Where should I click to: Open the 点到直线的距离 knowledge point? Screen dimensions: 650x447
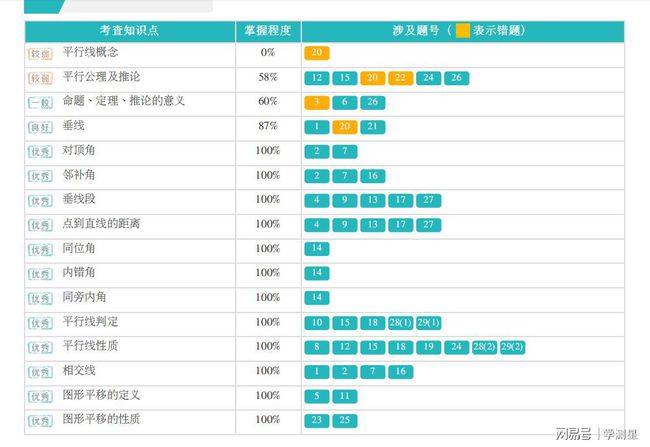101,224
